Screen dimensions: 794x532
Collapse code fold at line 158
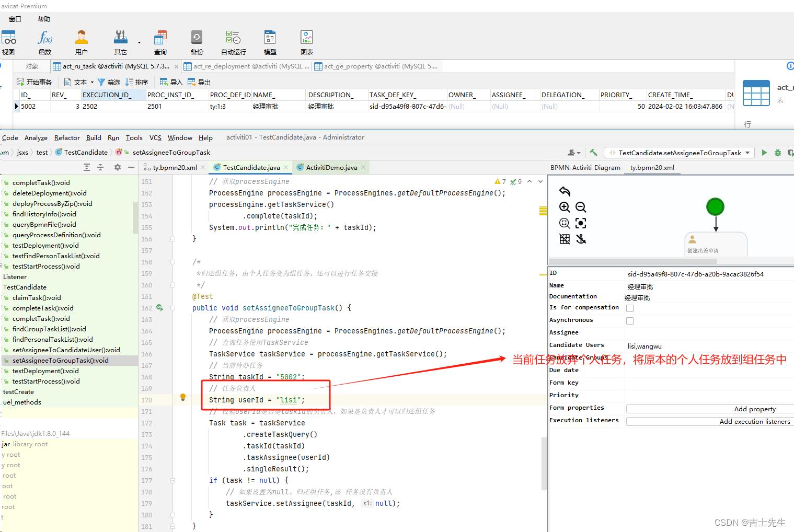pyautogui.click(x=172, y=262)
